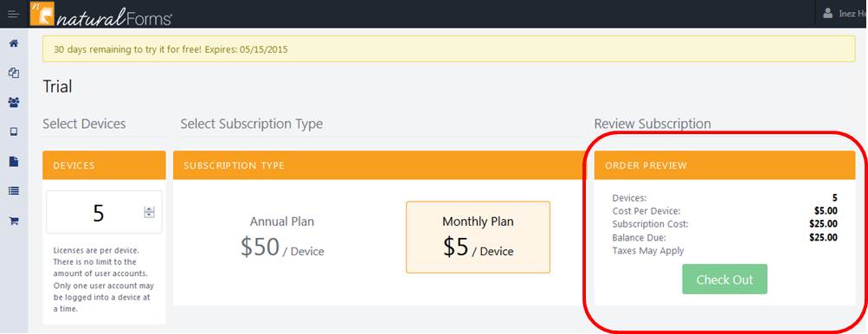The width and height of the screenshot is (868, 334).
Task: Open the shopping cart sidebar icon
Action: pos(14,221)
